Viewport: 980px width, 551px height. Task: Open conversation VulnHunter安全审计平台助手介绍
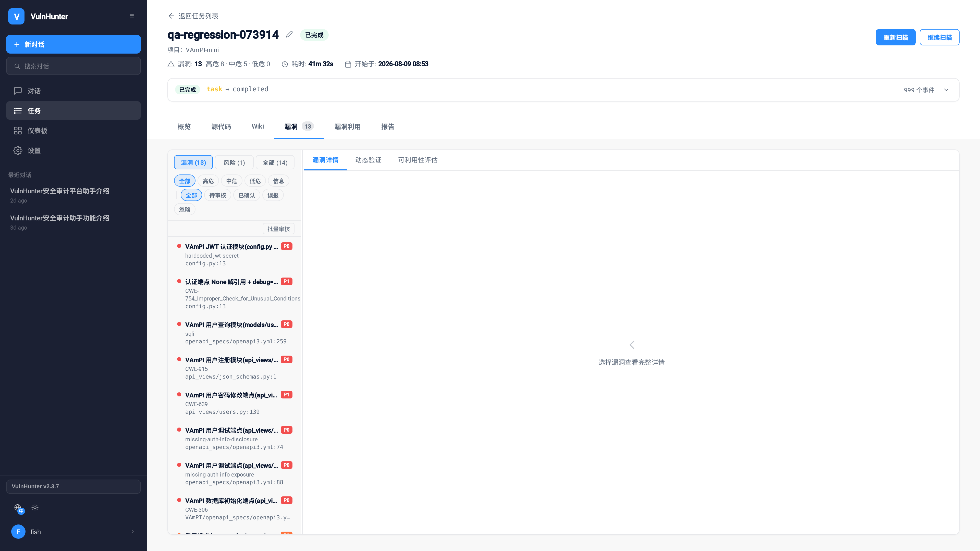(73, 195)
